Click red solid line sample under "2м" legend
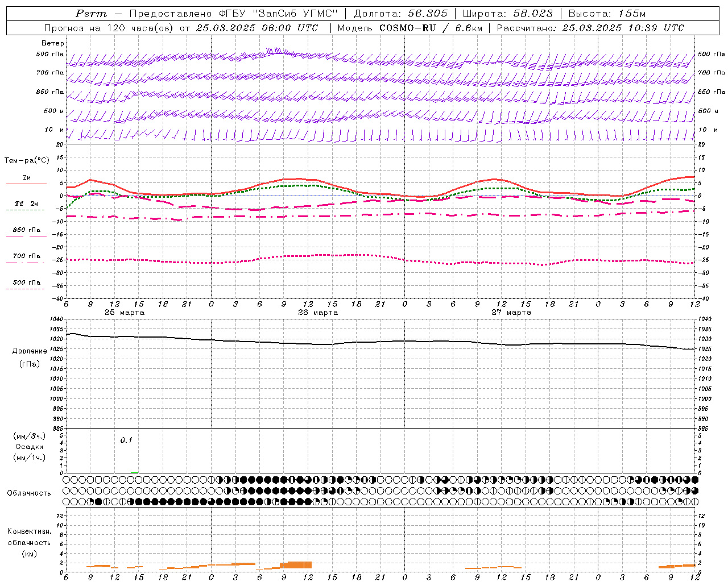Image resolution: width=728 pixels, height=582 pixels. [26, 184]
